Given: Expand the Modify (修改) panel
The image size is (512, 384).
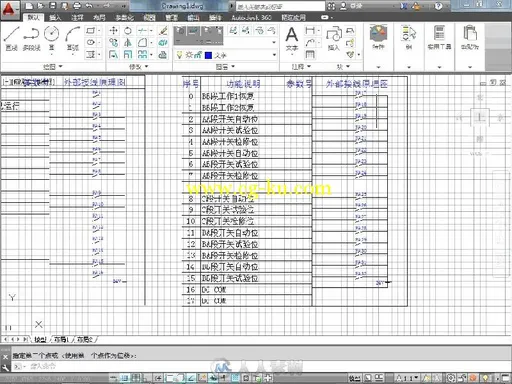Looking at the screenshot, I should (139, 67).
